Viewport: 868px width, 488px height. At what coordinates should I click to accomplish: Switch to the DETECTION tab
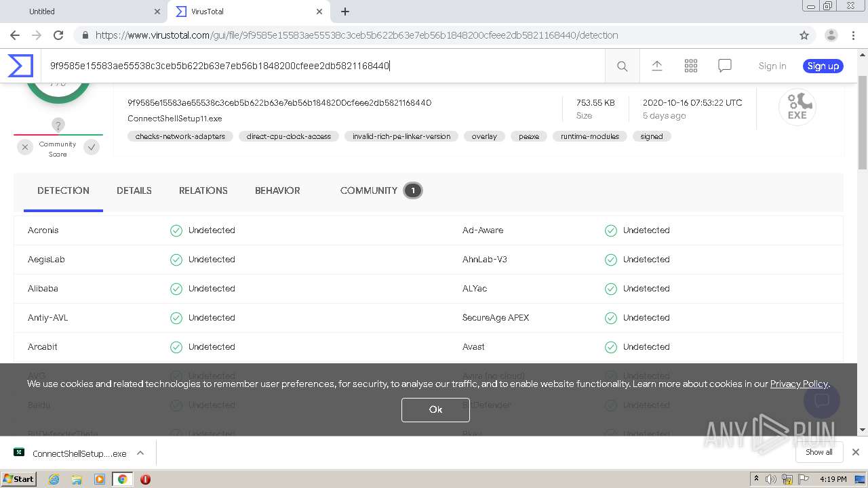(x=63, y=190)
